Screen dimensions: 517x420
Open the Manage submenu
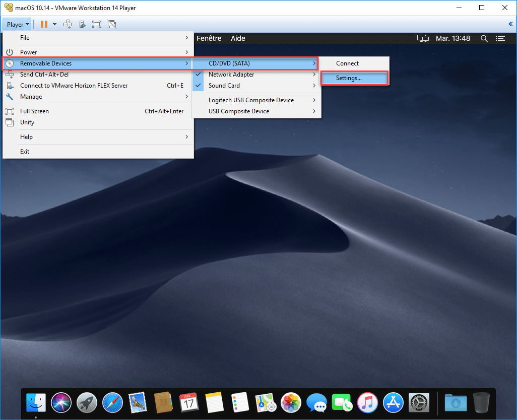click(98, 97)
